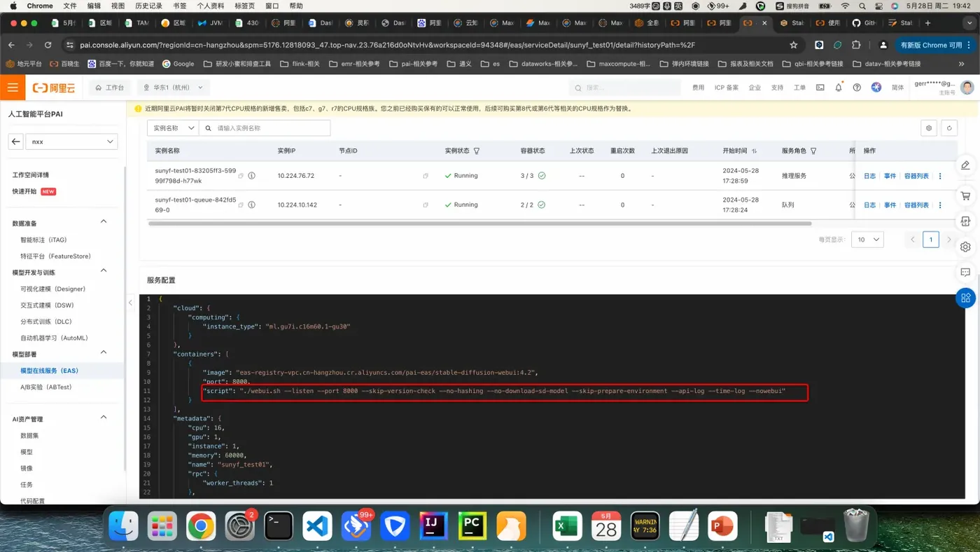This screenshot has height=552, width=980.
Task: Open 智能标注（iTAG）in sidebar
Action: click(43, 240)
